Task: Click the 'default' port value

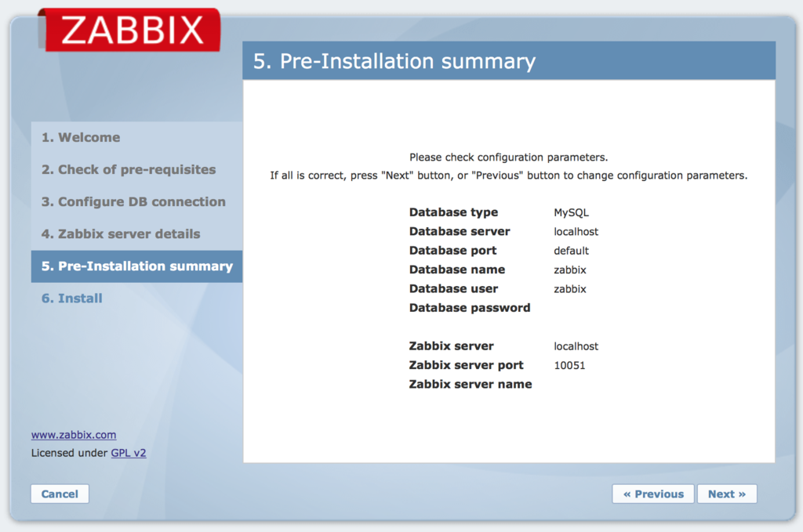Action: click(572, 251)
